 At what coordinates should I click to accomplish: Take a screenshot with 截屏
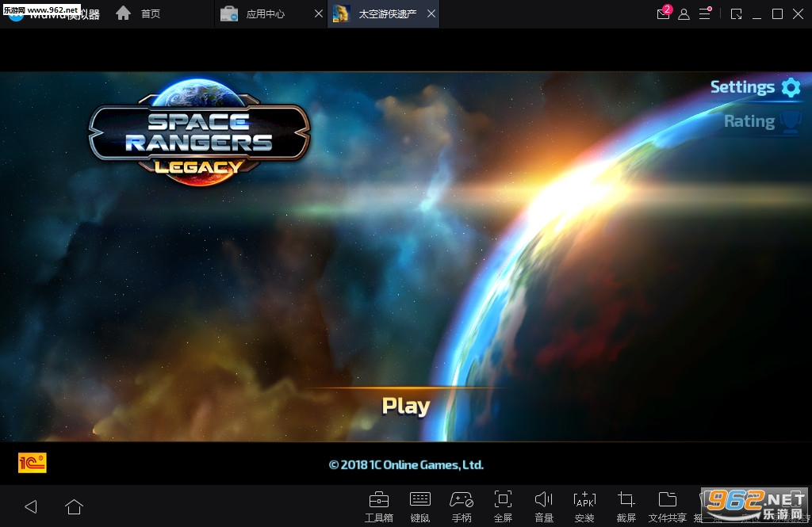pyautogui.click(x=626, y=507)
